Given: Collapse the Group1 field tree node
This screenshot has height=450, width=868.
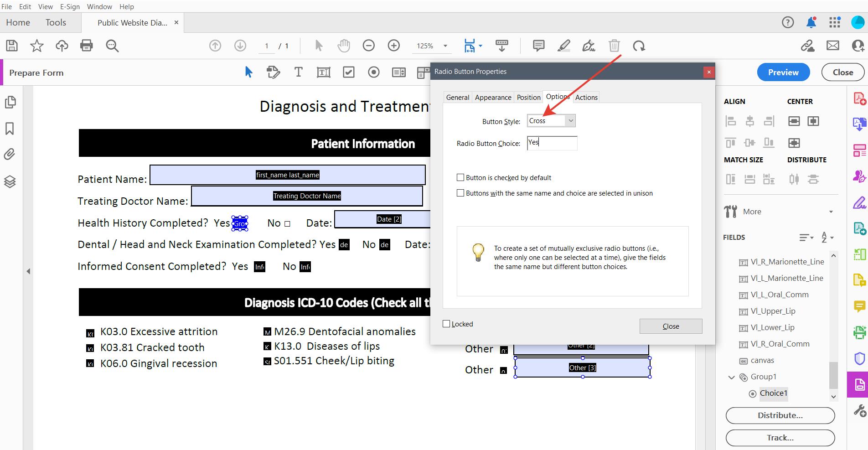Looking at the screenshot, I should click(732, 377).
